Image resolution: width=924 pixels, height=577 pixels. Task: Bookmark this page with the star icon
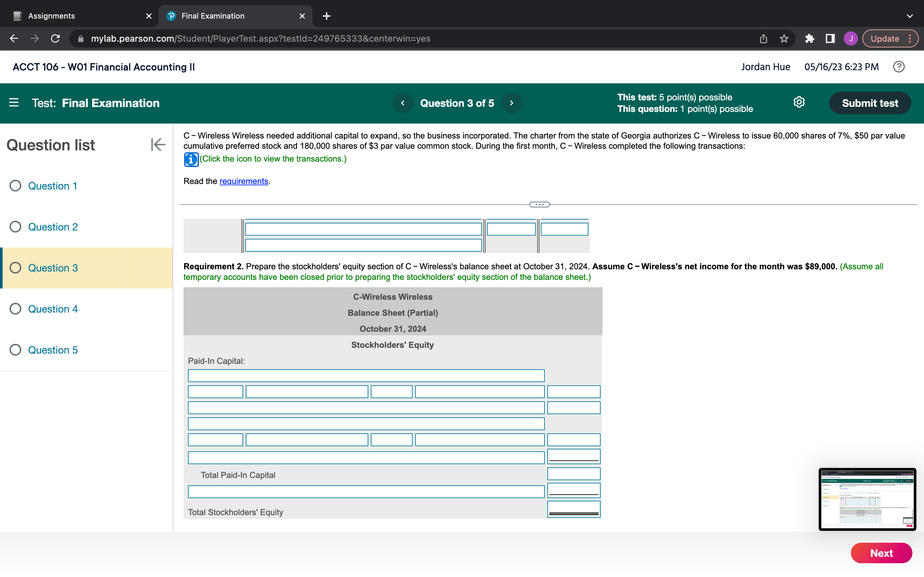coord(784,38)
